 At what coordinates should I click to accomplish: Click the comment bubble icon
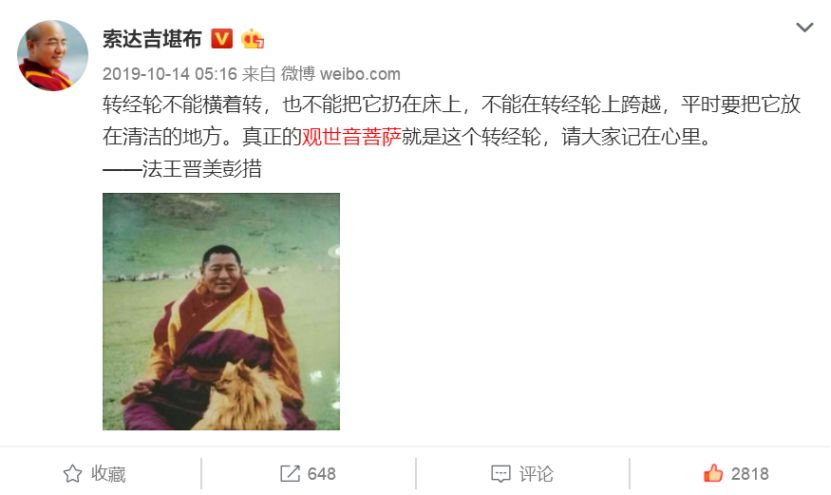coord(501,473)
